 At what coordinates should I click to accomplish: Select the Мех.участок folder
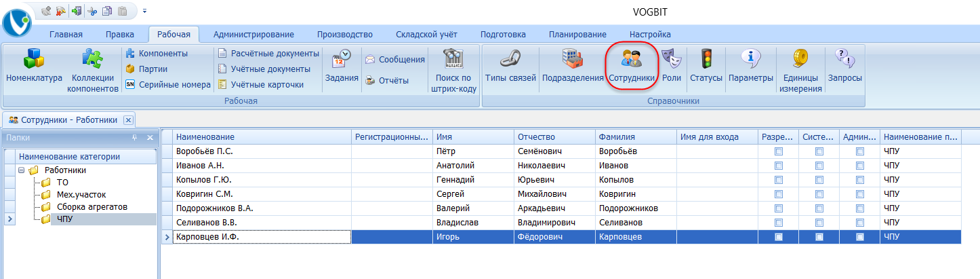click(81, 194)
